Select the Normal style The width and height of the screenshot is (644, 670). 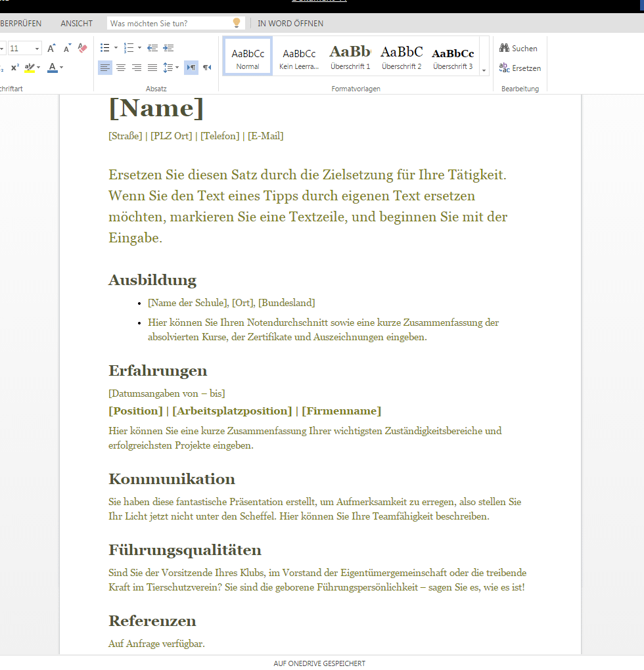pos(248,56)
